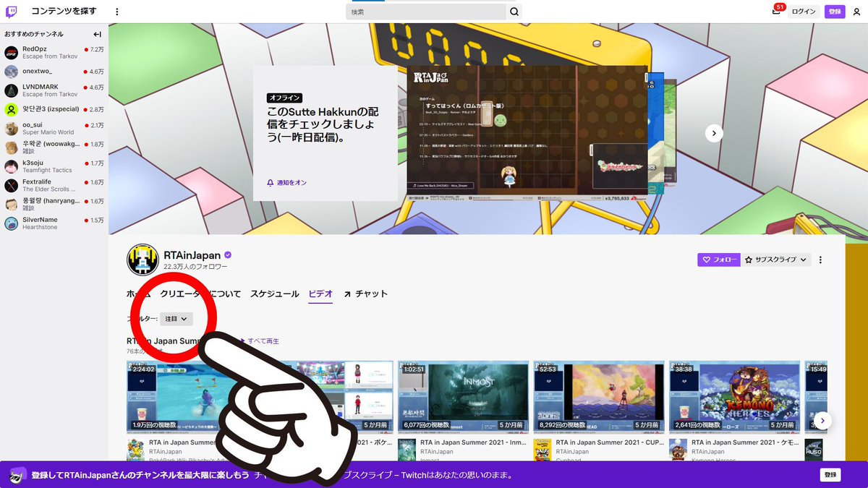Click the 登録 button in bottom banner
Viewport: 868px width, 488px height.
point(830,475)
